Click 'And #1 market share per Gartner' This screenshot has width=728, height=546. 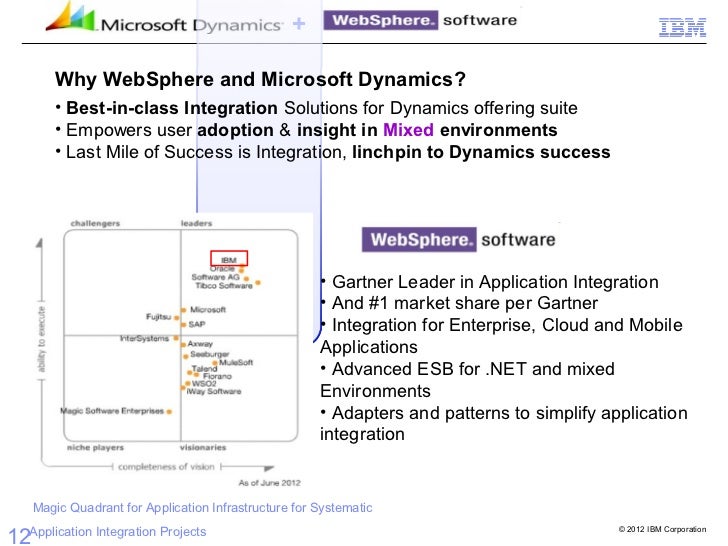point(465,303)
